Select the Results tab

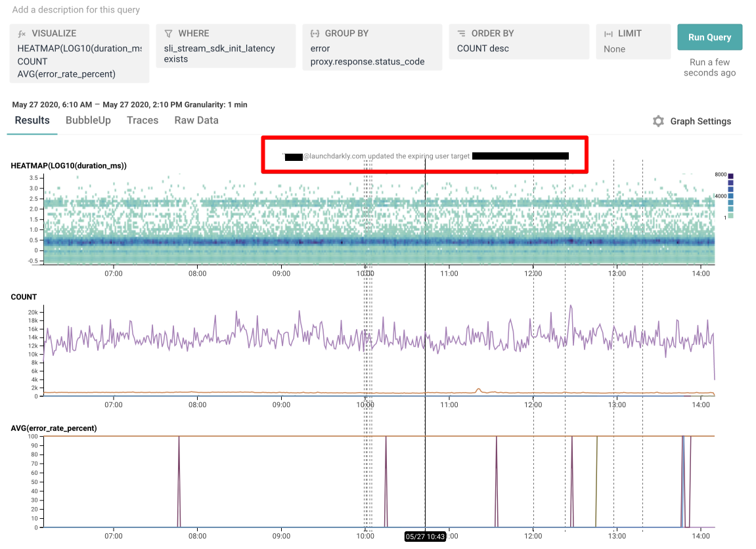pos(32,120)
